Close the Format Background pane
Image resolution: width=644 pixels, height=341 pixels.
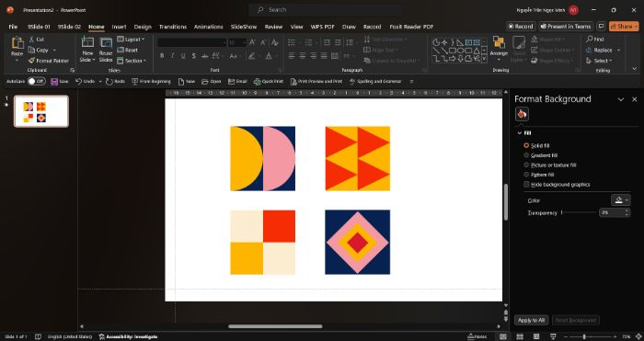[635, 99]
